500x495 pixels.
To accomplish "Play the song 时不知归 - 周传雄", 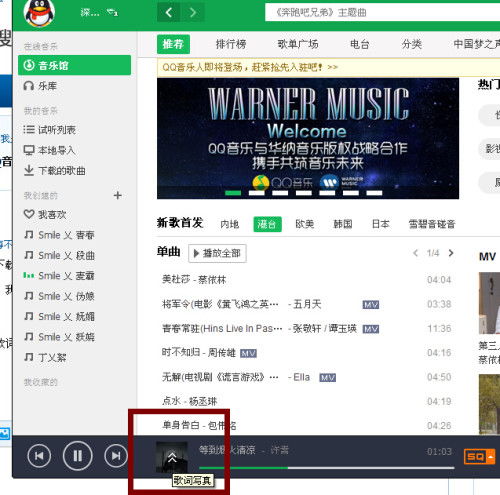I will [199, 352].
